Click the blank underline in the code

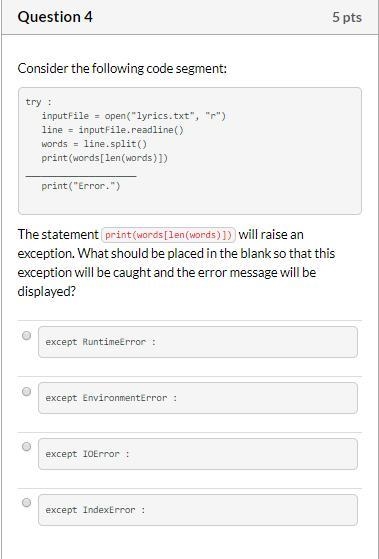(81, 175)
